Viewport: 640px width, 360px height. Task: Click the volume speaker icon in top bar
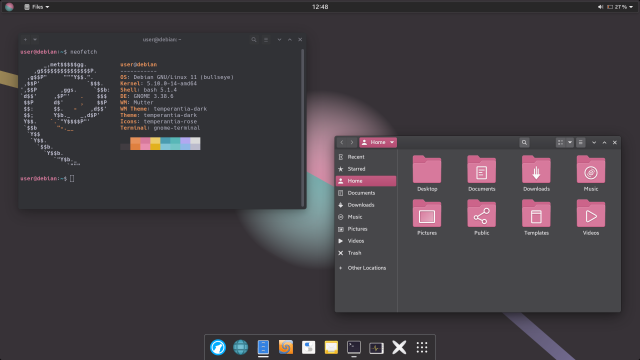600,7
